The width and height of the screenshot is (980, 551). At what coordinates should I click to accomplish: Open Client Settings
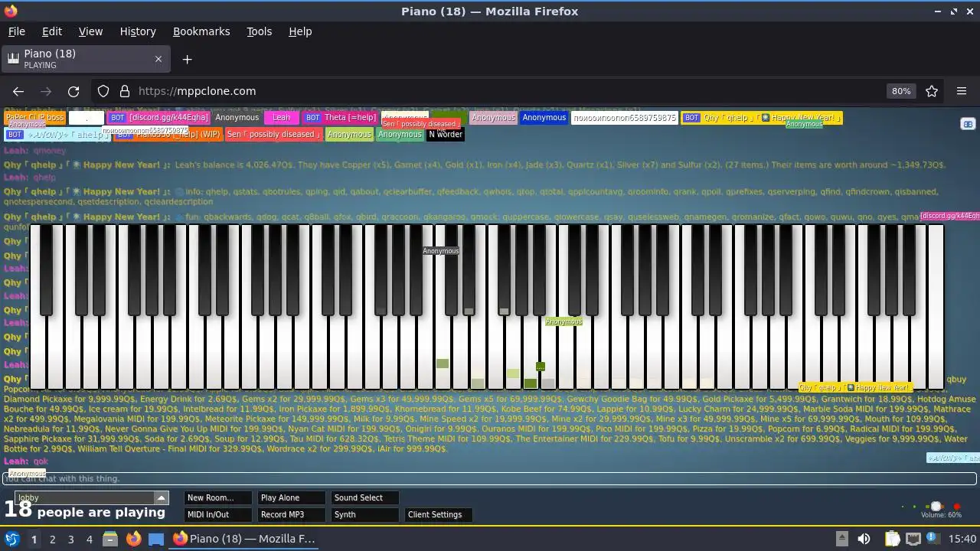(x=439, y=514)
